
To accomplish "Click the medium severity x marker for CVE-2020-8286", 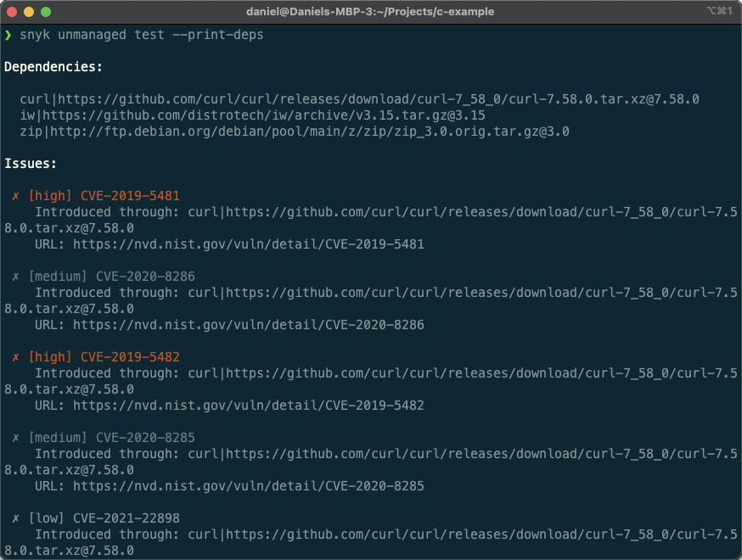I will click(x=14, y=276).
